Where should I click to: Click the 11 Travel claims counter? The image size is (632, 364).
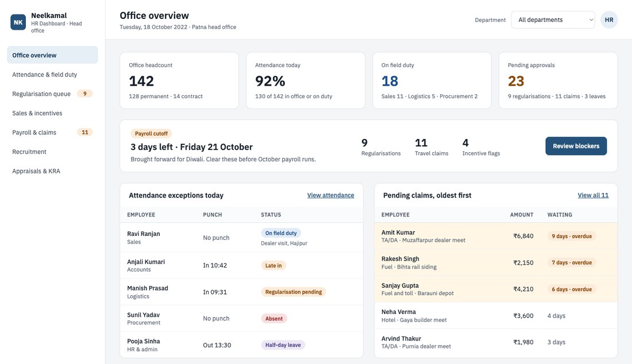[431, 148]
